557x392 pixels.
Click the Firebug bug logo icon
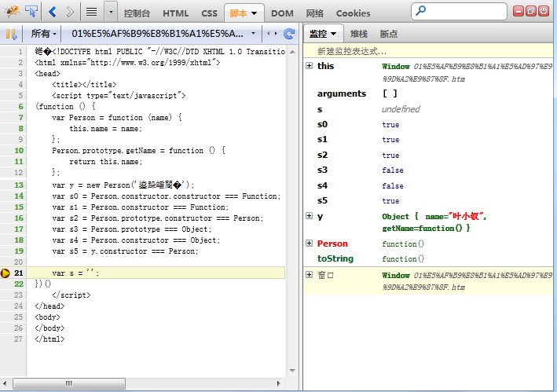(11, 12)
